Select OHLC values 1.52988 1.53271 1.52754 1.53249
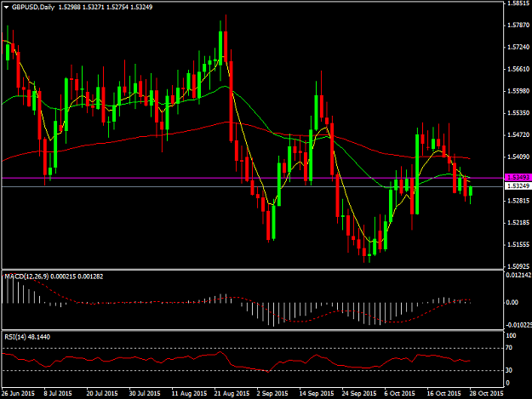Image resolution: width=532 pixels, height=399 pixels. [106, 7]
